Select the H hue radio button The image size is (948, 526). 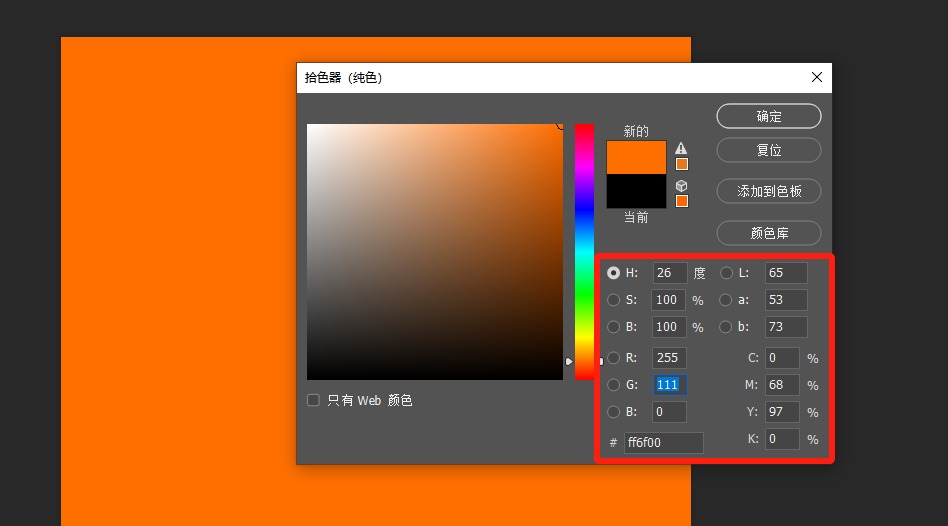pos(614,273)
